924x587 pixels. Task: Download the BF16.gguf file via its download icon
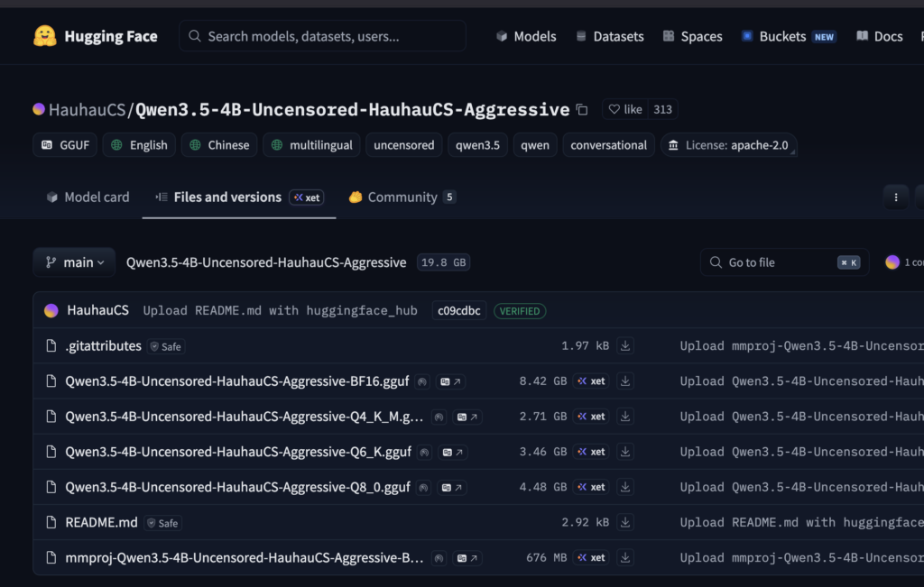coord(624,381)
